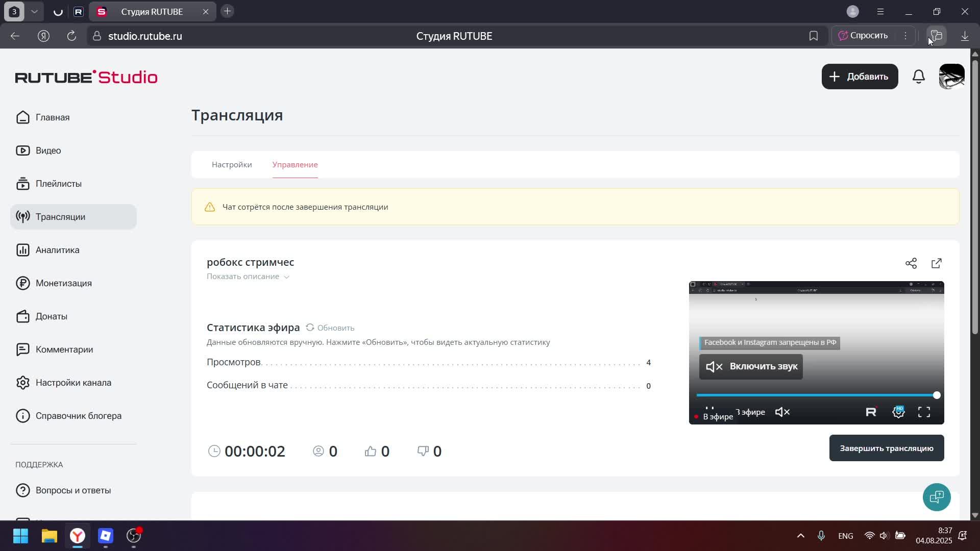Refresh statistics via the Обновить link
Image resolution: width=980 pixels, height=551 pixels.
(335, 328)
